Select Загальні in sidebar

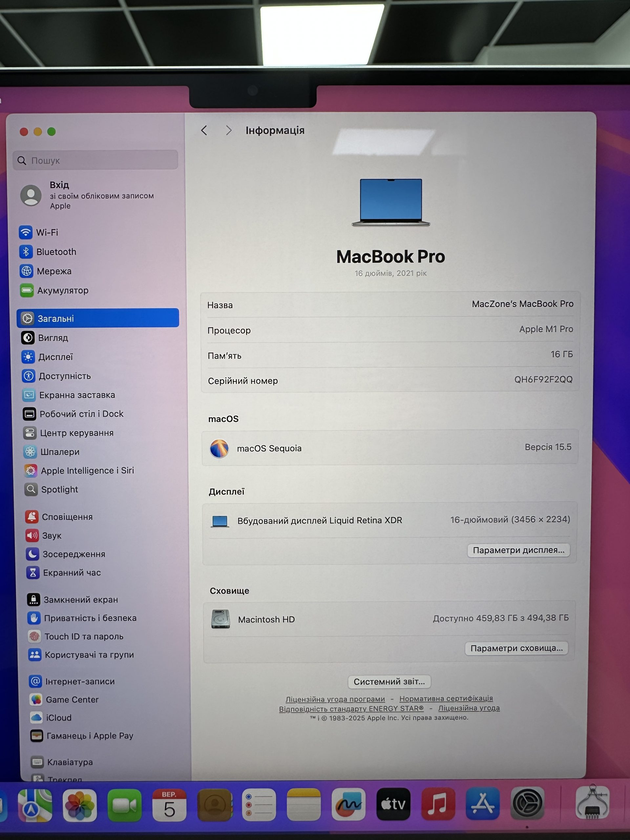[x=97, y=318]
